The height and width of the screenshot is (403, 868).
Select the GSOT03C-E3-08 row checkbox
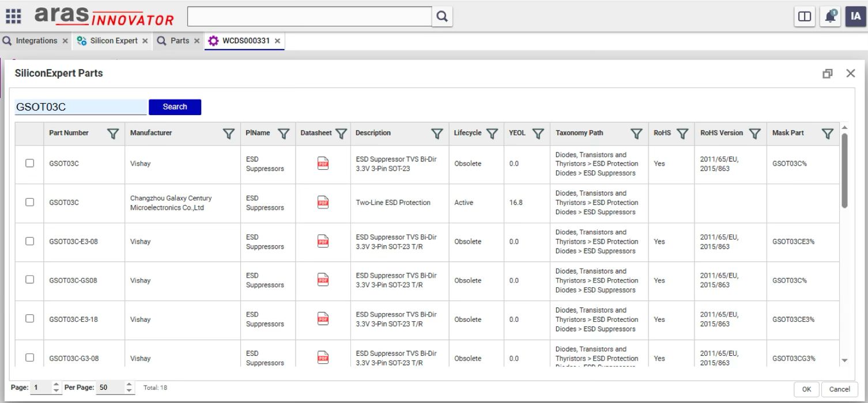point(29,241)
